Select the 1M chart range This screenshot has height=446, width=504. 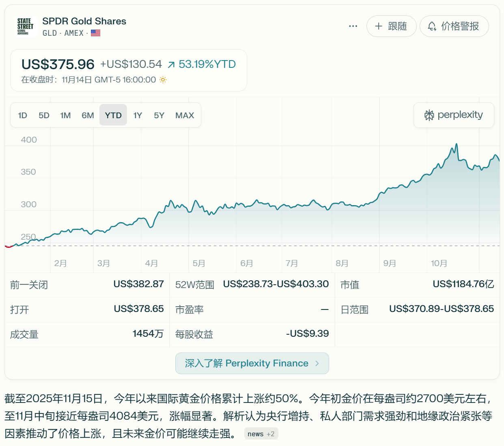point(65,115)
